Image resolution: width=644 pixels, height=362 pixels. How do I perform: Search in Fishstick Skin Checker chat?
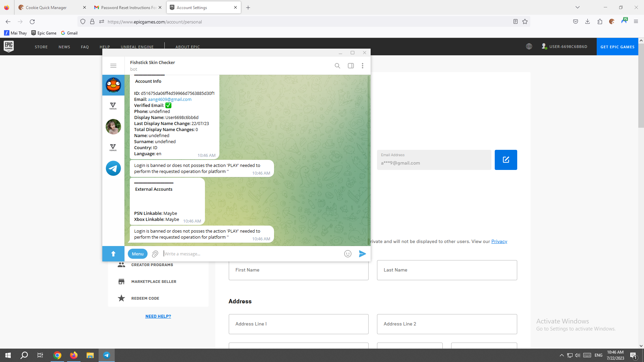(x=337, y=66)
